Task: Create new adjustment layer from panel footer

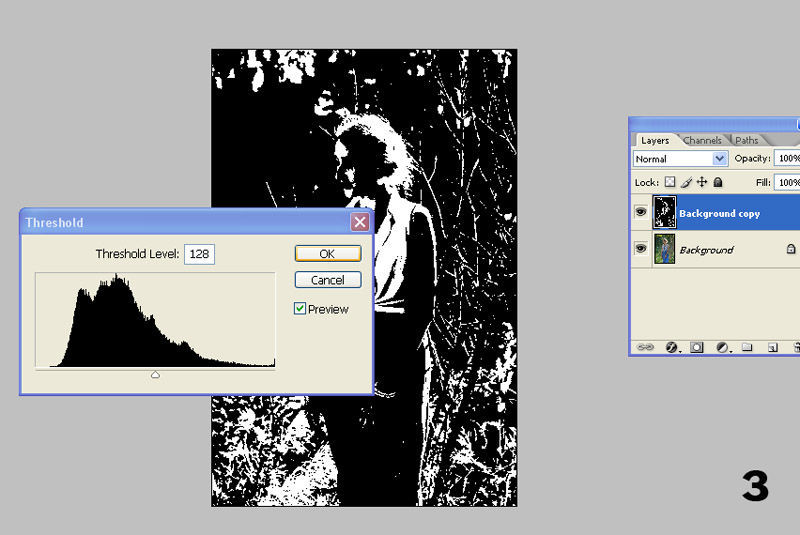Action: [721, 347]
